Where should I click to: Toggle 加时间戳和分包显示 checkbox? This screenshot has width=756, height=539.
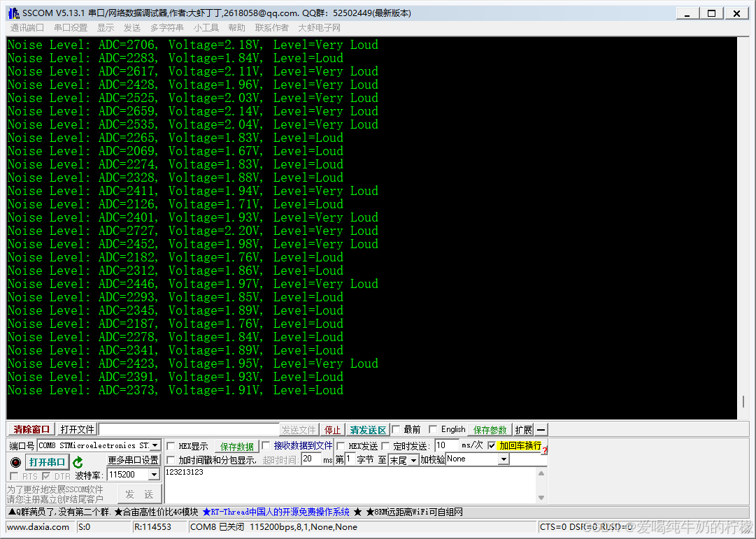(171, 460)
